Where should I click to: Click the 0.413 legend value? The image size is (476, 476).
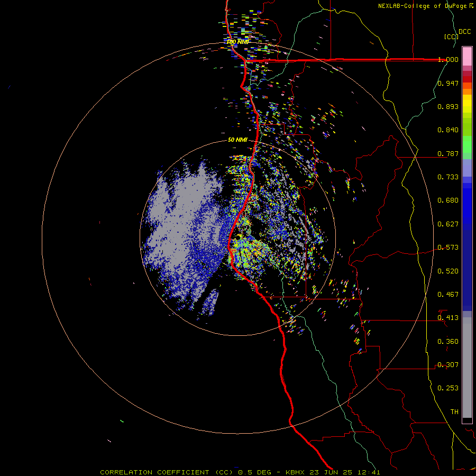(x=448, y=318)
